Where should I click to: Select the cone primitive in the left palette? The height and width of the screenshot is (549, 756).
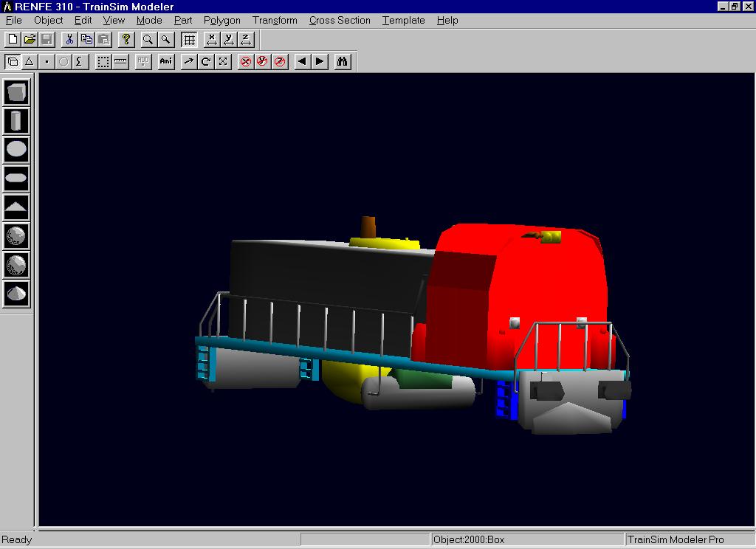(x=16, y=293)
